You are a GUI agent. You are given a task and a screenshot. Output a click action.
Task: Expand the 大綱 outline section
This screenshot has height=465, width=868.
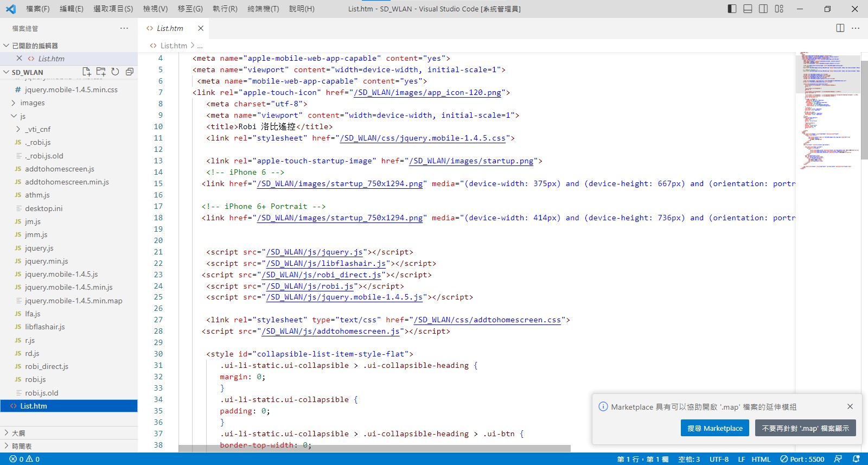click(x=68, y=433)
